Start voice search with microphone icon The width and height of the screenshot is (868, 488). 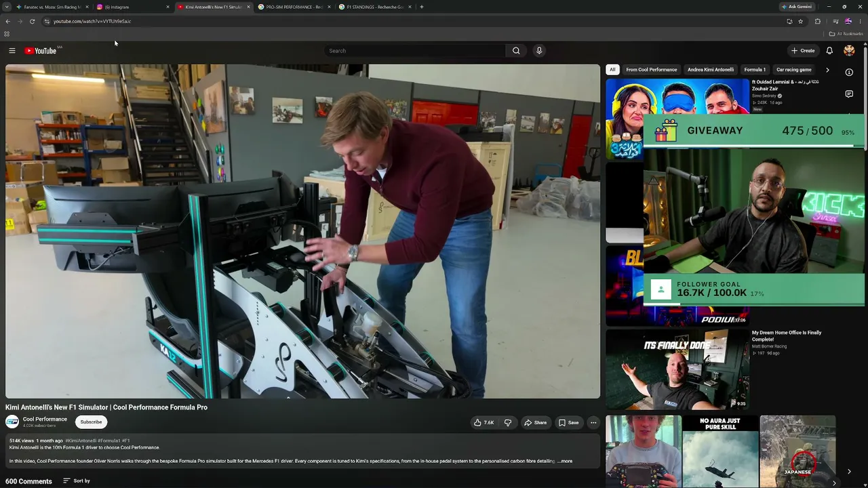tap(539, 51)
